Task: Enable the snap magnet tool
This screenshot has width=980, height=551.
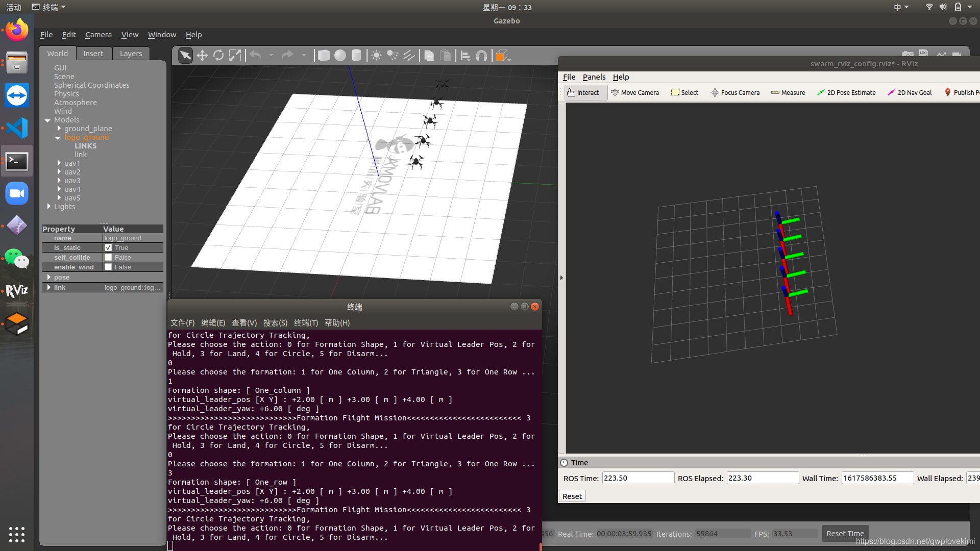Action: tap(481, 56)
